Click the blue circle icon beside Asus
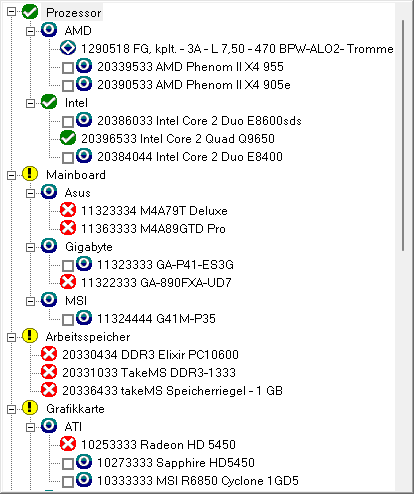The height and width of the screenshot is (494, 414). click(49, 192)
